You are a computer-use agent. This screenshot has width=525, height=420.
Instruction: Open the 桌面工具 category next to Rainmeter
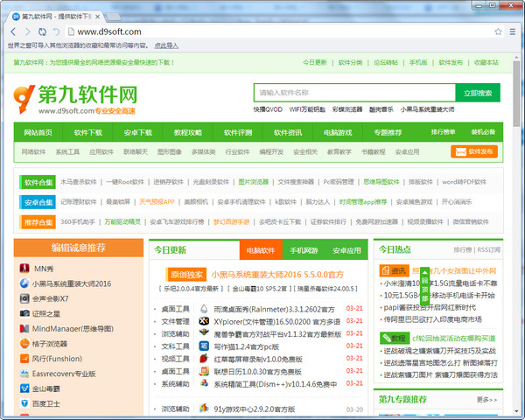[176, 309]
